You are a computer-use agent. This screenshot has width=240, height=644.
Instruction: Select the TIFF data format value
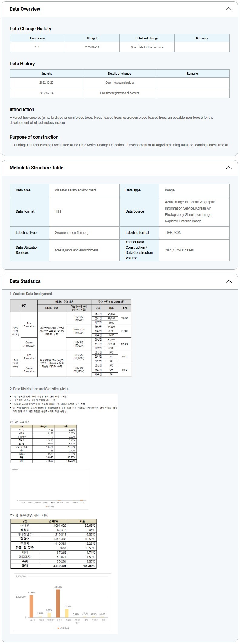58,211
